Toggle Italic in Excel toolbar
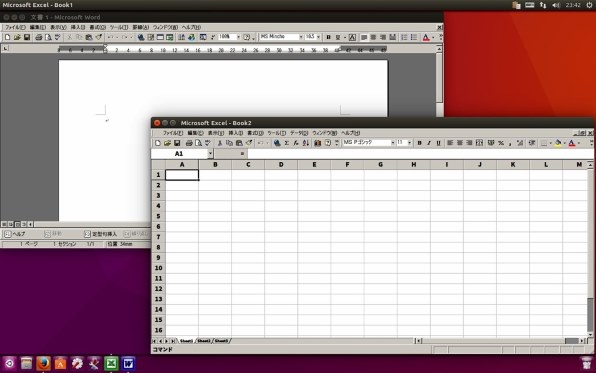596x373 pixels. tap(429, 143)
